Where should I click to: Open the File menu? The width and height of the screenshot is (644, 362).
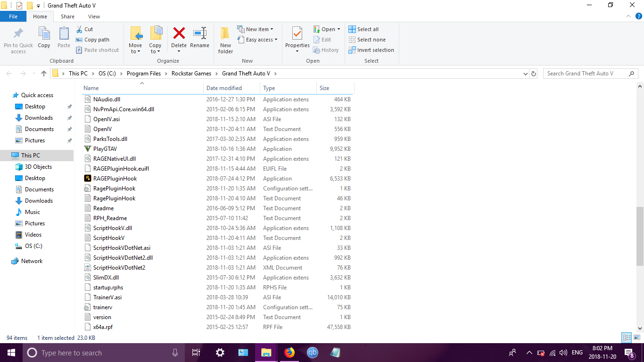[13, 16]
